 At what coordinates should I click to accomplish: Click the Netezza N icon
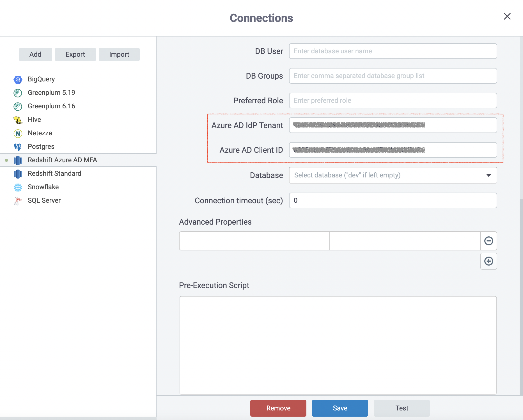click(18, 133)
